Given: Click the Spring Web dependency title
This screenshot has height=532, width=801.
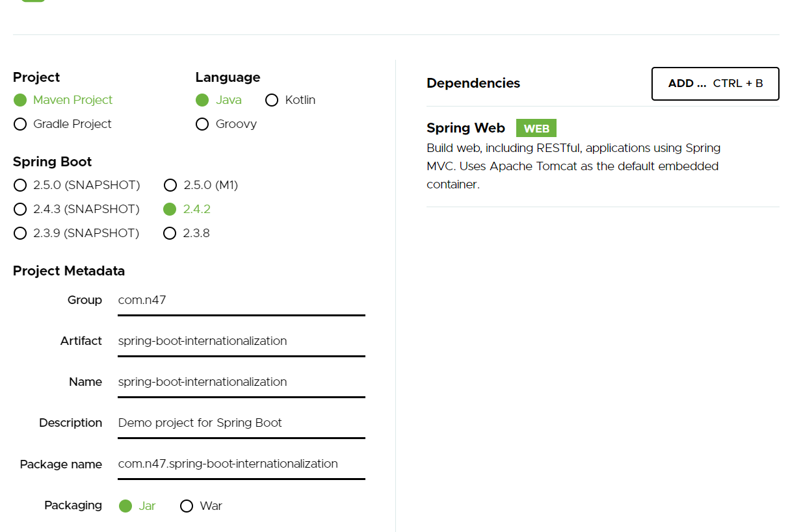Looking at the screenshot, I should (466, 128).
